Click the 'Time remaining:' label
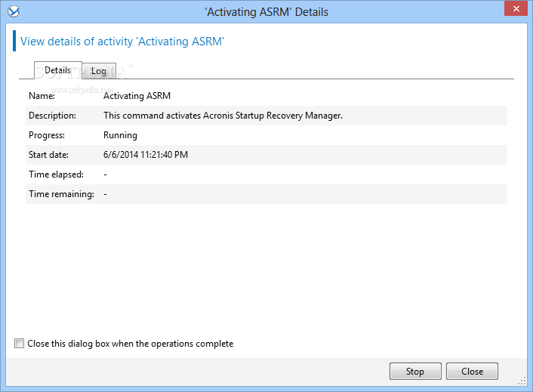 pos(61,194)
